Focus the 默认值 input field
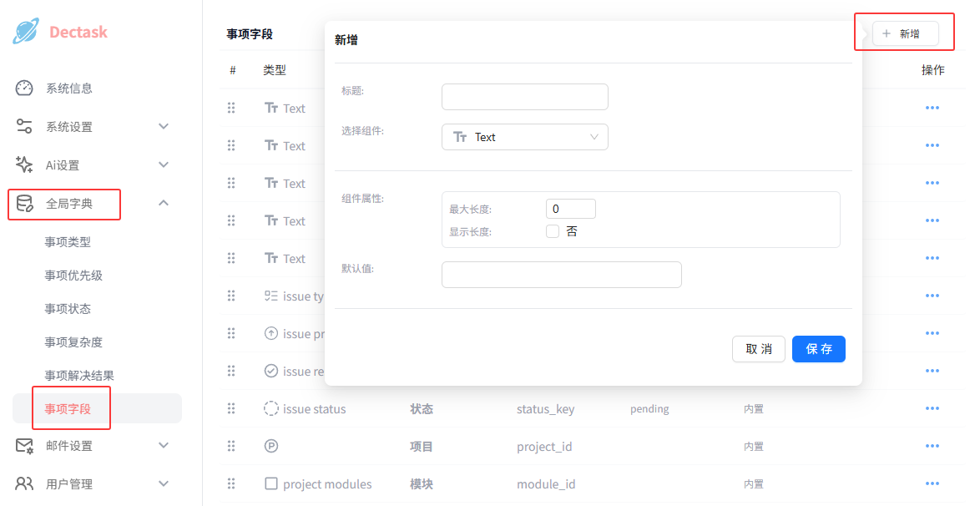Image resolution: width=980 pixels, height=506 pixels. point(561,275)
